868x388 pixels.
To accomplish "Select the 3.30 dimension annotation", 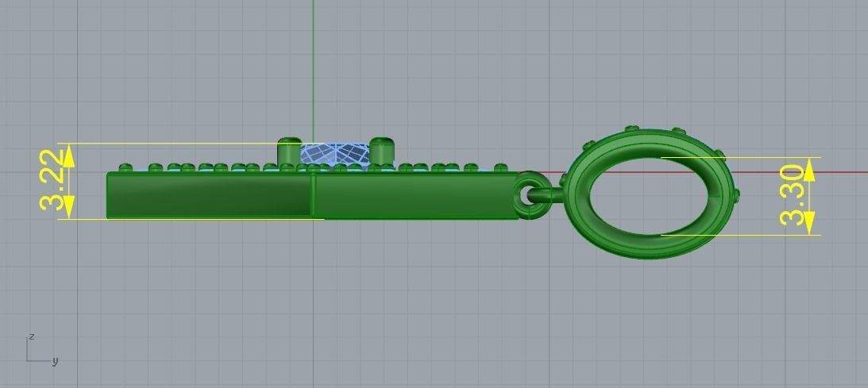I will (792, 196).
